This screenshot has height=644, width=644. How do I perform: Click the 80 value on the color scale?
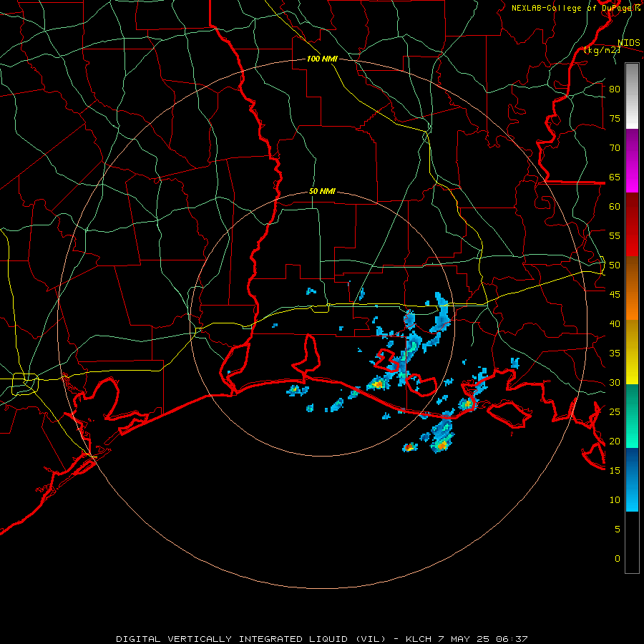coord(615,89)
